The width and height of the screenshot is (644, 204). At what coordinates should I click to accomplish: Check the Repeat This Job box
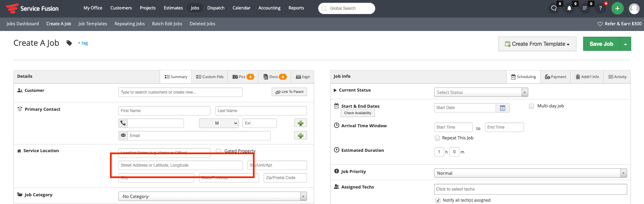click(437, 138)
